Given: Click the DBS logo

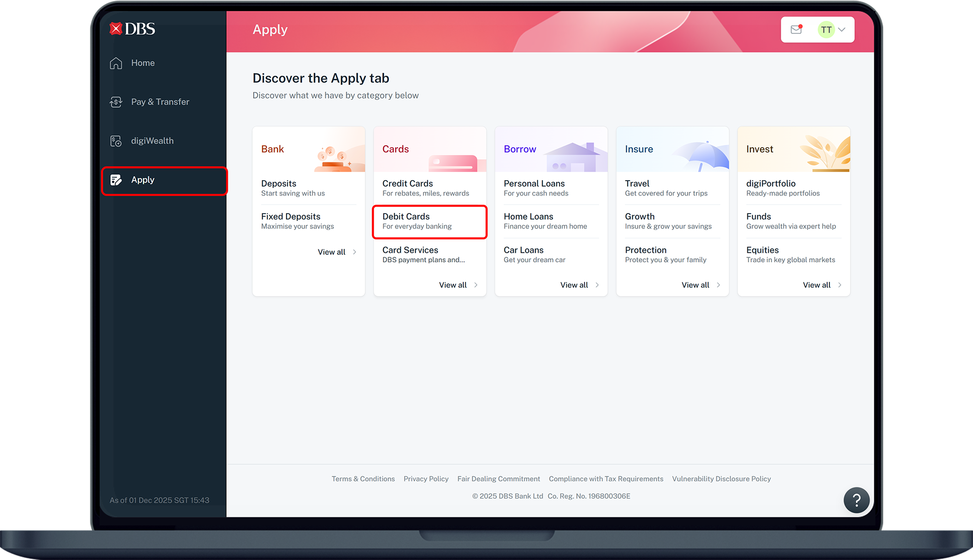Looking at the screenshot, I should click(x=132, y=28).
